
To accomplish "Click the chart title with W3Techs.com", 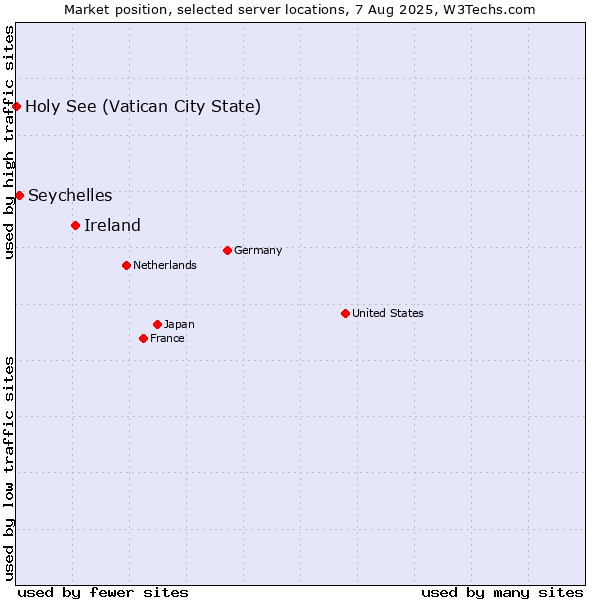I will 300,10.
